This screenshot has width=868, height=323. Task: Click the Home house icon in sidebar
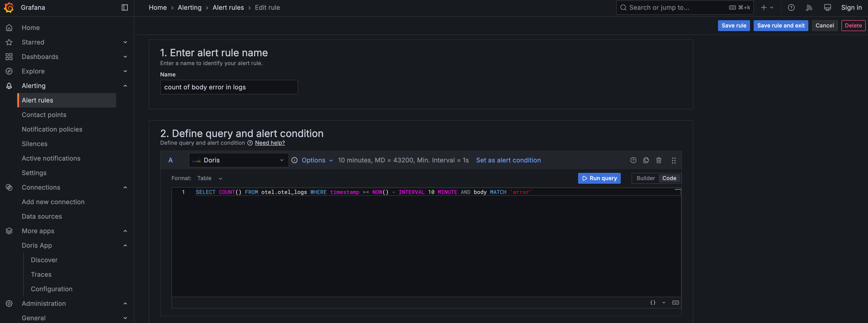[x=9, y=28]
